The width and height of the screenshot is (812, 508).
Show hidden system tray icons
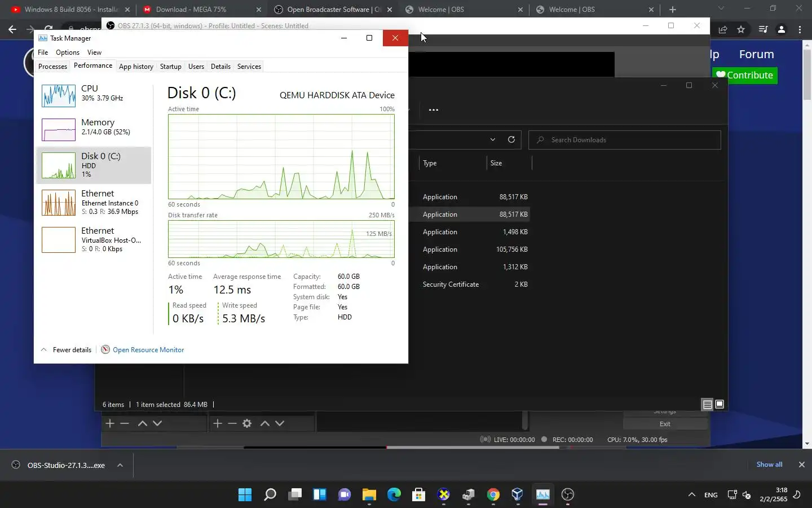pos(692,494)
